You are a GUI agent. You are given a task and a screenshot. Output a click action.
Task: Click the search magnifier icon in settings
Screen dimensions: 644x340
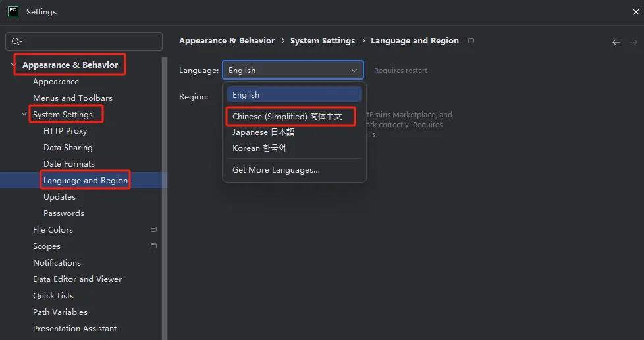pyautogui.click(x=16, y=42)
